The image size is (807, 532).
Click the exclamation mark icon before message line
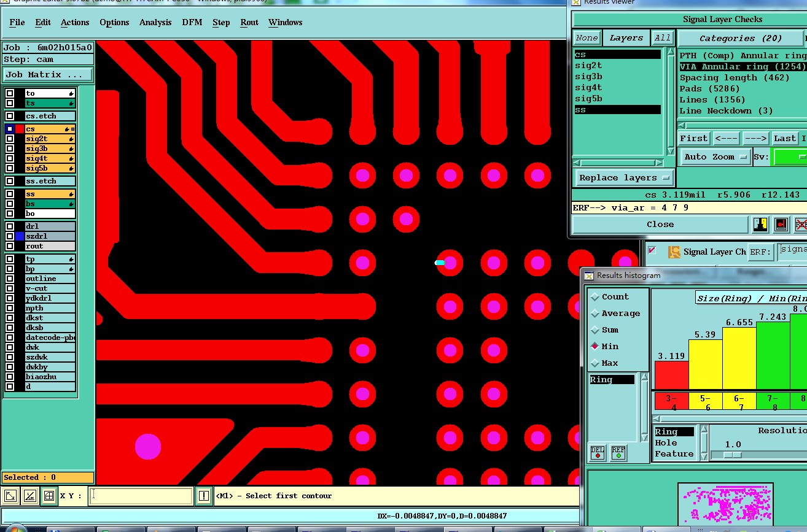[204, 496]
